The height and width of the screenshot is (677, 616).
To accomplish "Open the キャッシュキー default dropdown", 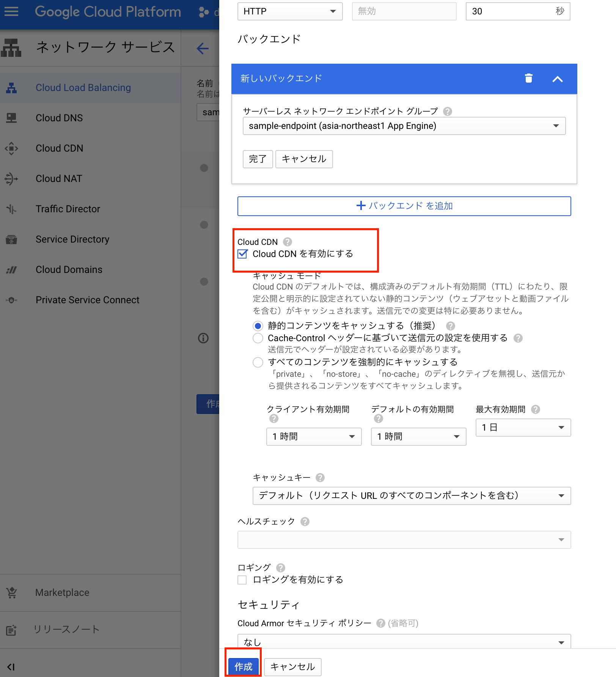I will [412, 496].
